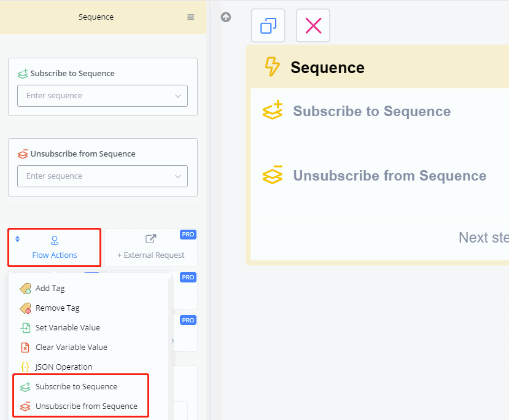509x420 pixels.
Task: Click the Next step label in node
Action: [x=483, y=238]
